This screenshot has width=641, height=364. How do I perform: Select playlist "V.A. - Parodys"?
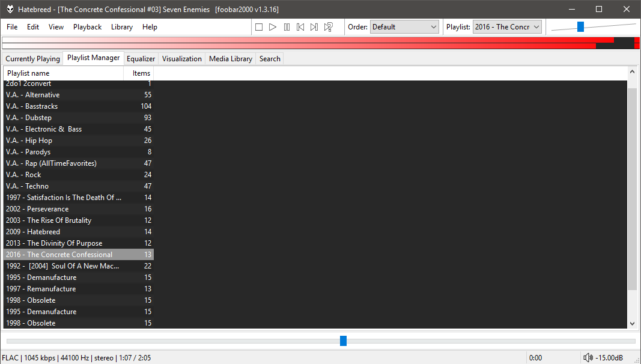(79, 152)
